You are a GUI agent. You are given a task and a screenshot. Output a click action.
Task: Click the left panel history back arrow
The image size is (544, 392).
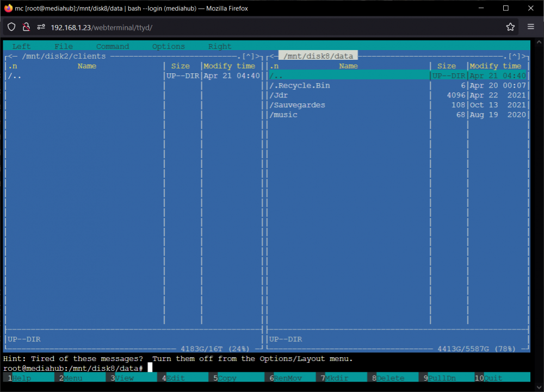13,56
